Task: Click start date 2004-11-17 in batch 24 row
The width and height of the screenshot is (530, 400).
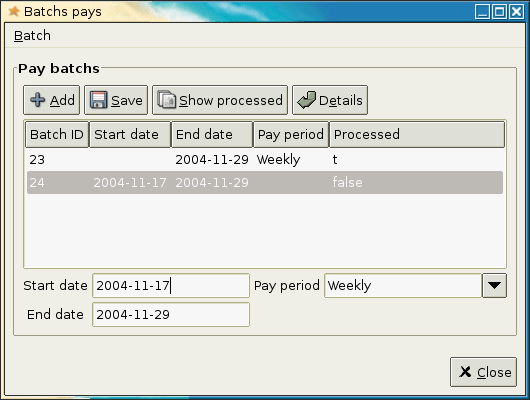Action: click(x=130, y=183)
